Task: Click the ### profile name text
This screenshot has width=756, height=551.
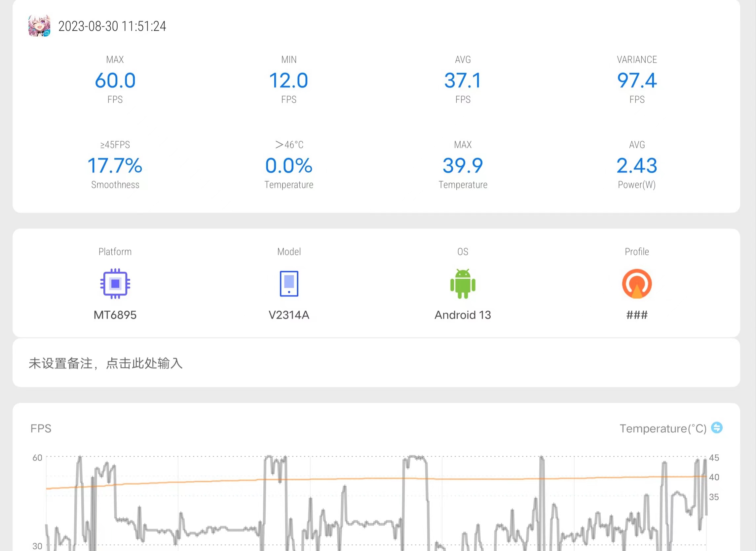Action: click(x=636, y=315)
